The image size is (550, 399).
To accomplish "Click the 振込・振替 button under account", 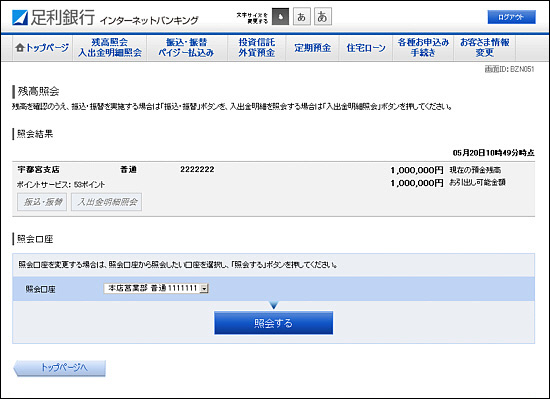I will click(x=42, y=202).
